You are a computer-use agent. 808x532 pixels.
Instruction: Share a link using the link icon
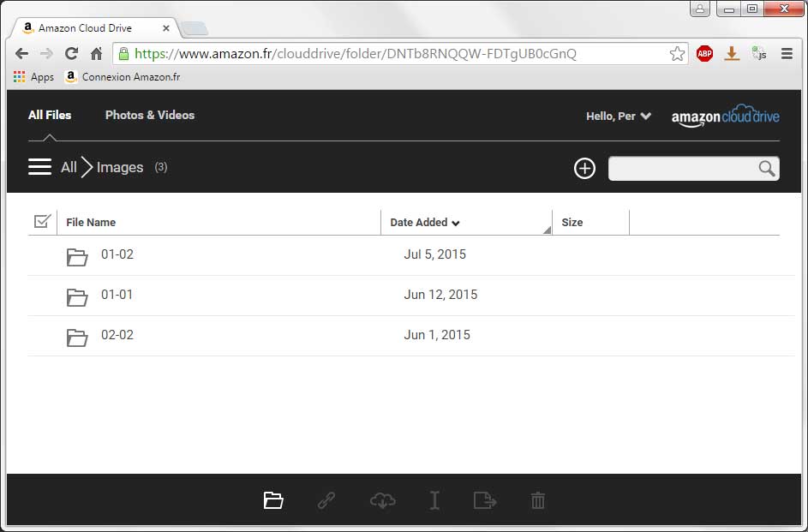point(326,500)
